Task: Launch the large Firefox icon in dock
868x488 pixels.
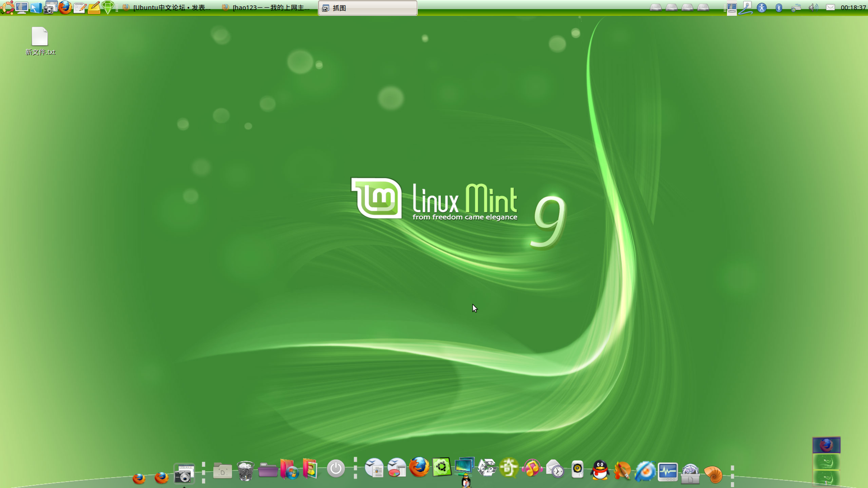Action: 419,467
